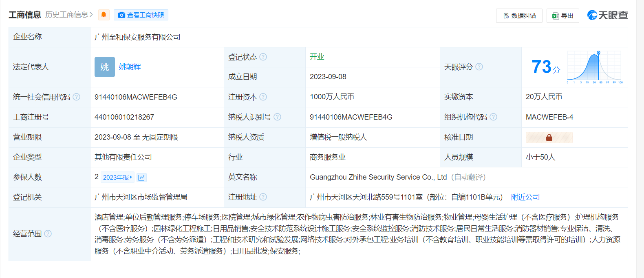The image size is (644, 278).
Task: Expand 历史工商信息 history link
Action: pos(69,15)
